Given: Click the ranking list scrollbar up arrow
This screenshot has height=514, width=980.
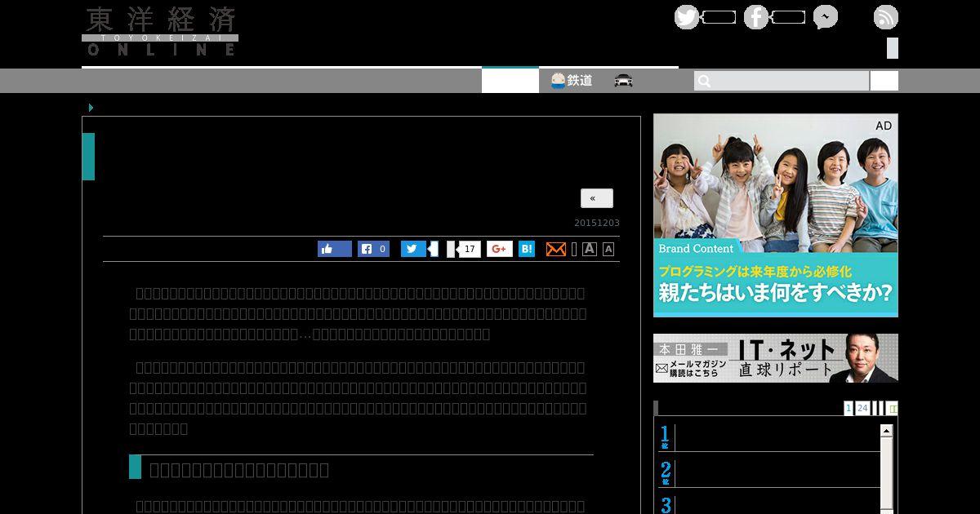Looking at the screenshot, I should click(x=886, y=430).
